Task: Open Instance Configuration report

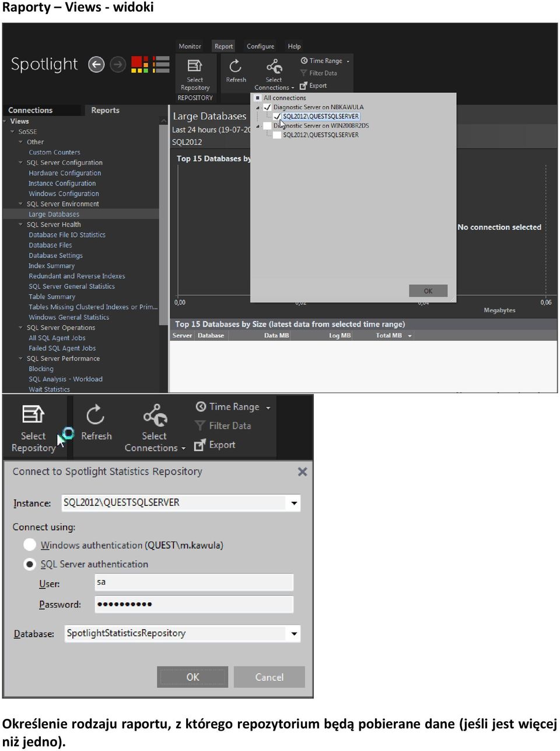Action: pos(62,183)
